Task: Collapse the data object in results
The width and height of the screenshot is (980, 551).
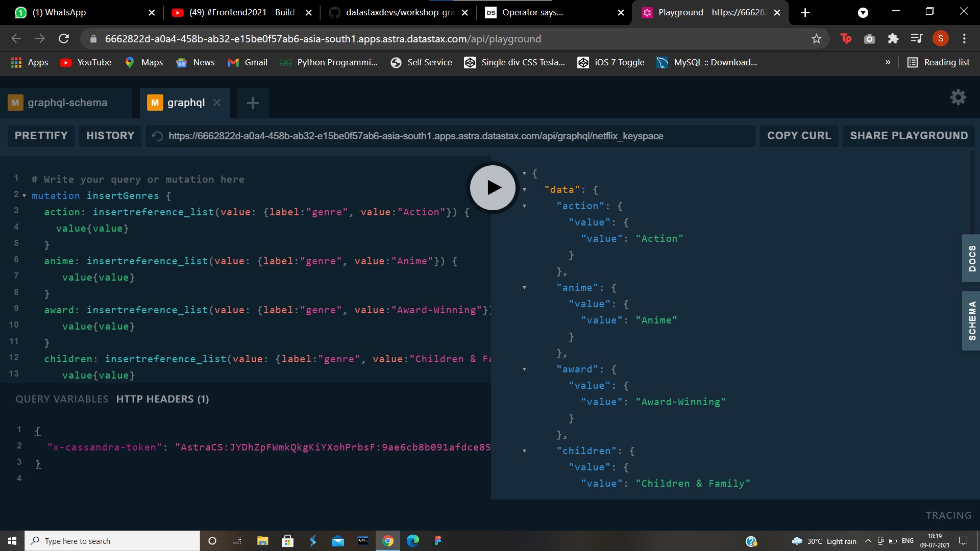Action: pos(525,190)
